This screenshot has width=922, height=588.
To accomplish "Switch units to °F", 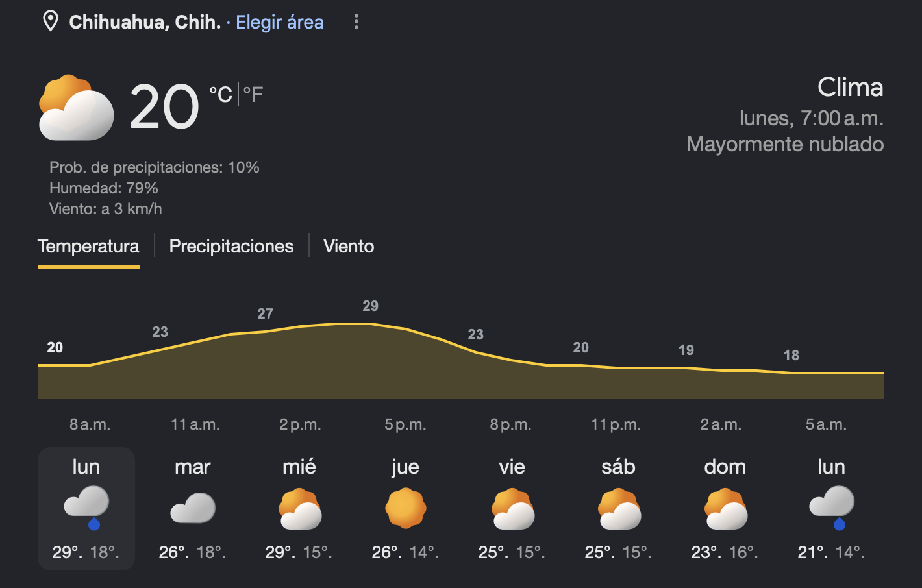I will (253, 95).
